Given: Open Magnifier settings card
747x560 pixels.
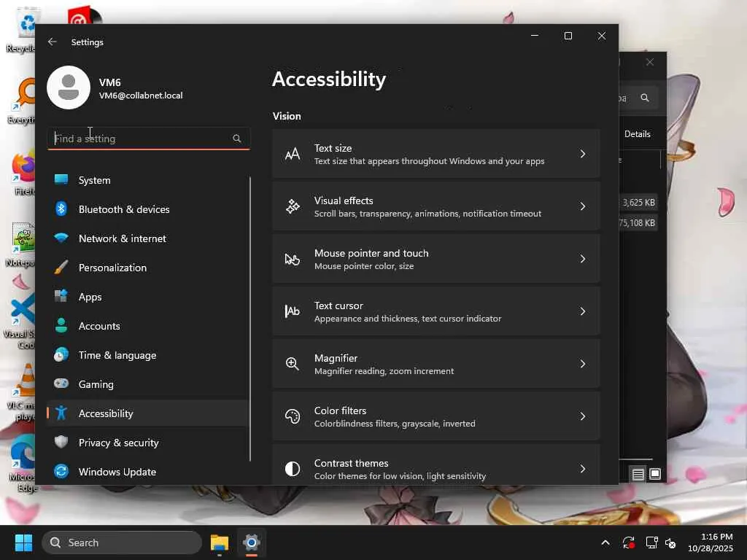Looking at the screenshot, I should tap(436, 364).
